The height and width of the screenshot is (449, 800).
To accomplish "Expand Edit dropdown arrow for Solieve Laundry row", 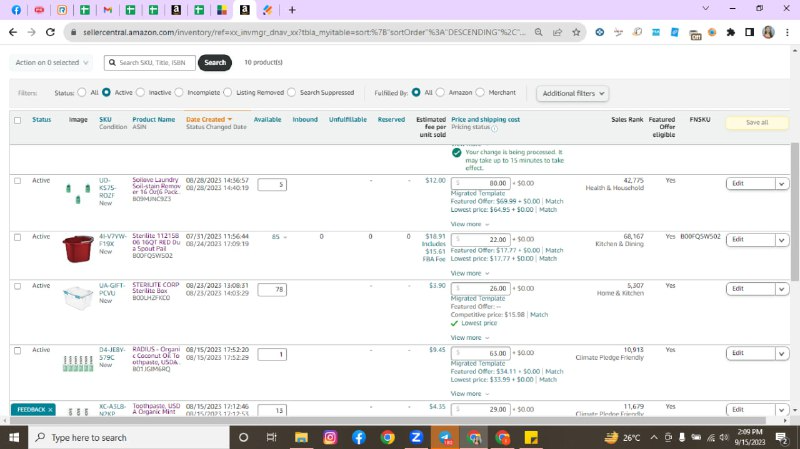I will click(782, 184).
